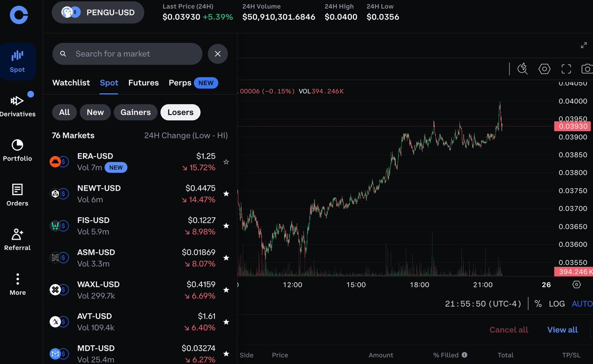The height and width of the screenshot is (364, 593).
Task: Add ERA-USD to watchlist star
Action: pyautogui.click(x=226, y=162)
